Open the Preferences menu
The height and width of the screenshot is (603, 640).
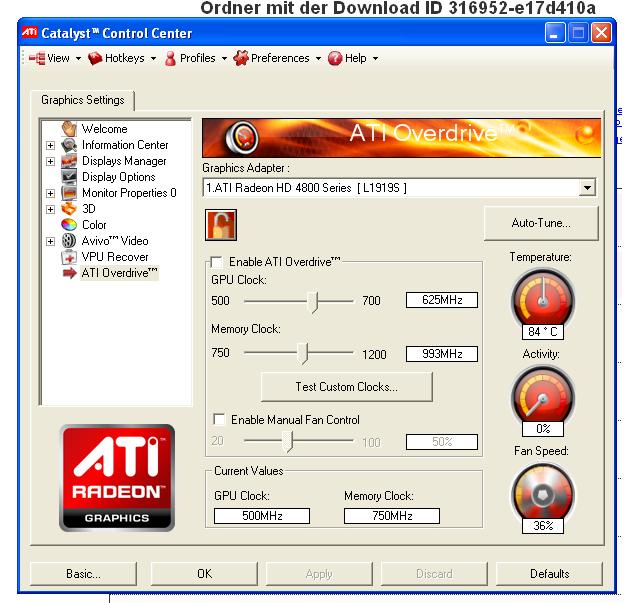(x=280, y=58)
